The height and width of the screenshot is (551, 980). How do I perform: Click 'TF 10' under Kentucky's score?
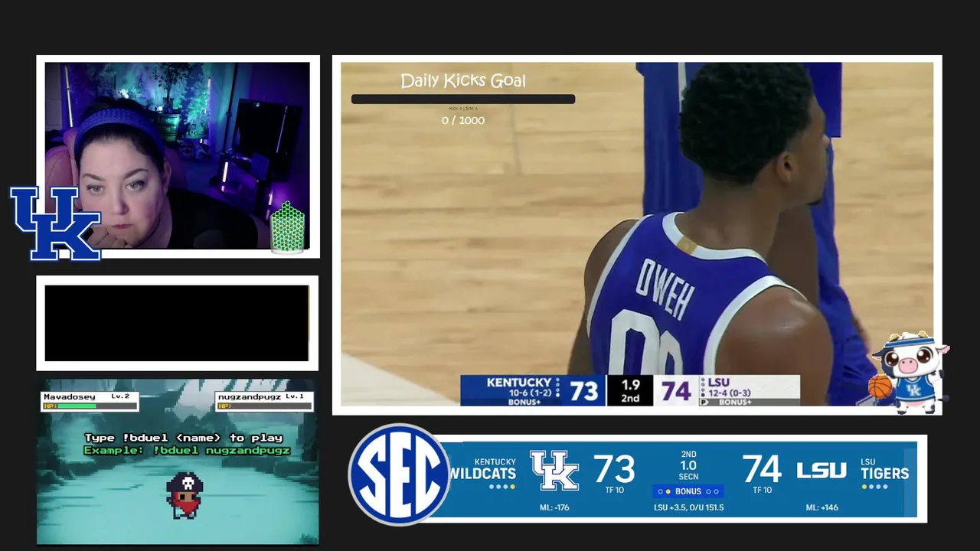pyautogui.click(x=614, y=491)
